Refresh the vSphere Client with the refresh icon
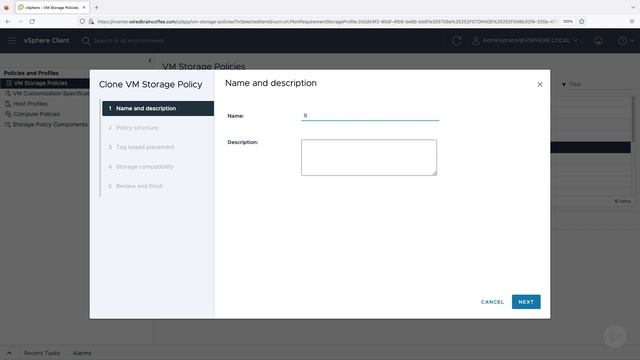Screen dimensions: 640x360 (457, 40)
